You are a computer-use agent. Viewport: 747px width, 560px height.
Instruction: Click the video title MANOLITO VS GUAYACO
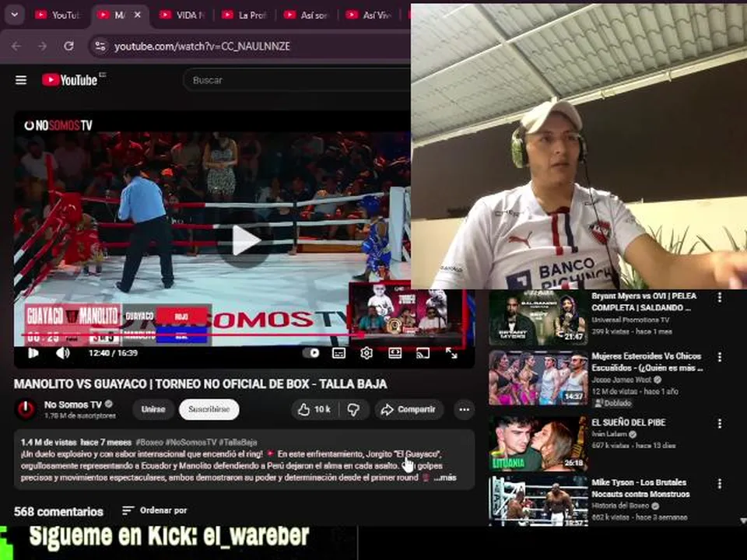click(200, 383)
